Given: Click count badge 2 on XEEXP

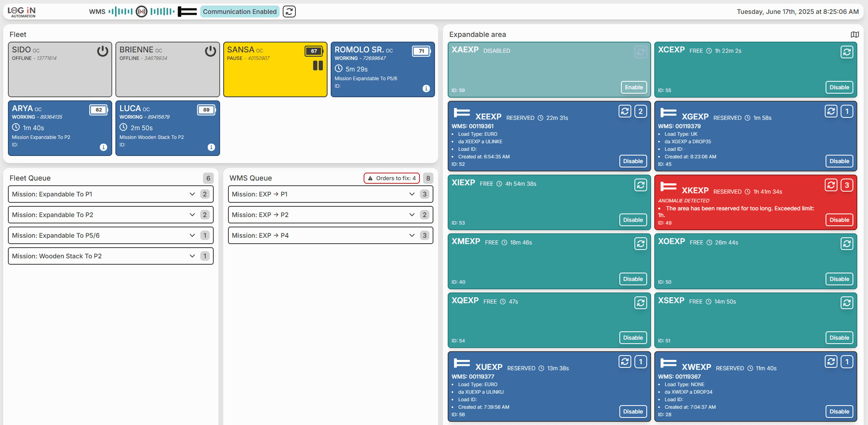Looking at the screenshot, I should [641, 111].
